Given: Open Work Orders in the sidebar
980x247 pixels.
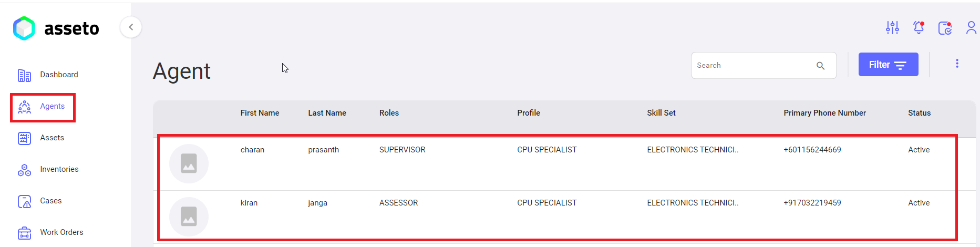Looking at the screenshot, I should coord(61,232).
